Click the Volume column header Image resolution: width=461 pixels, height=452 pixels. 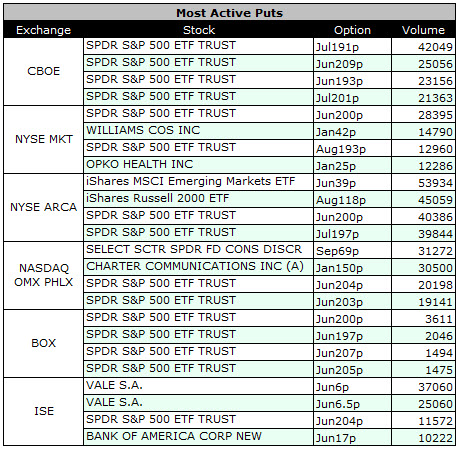(x=423, y=30)
